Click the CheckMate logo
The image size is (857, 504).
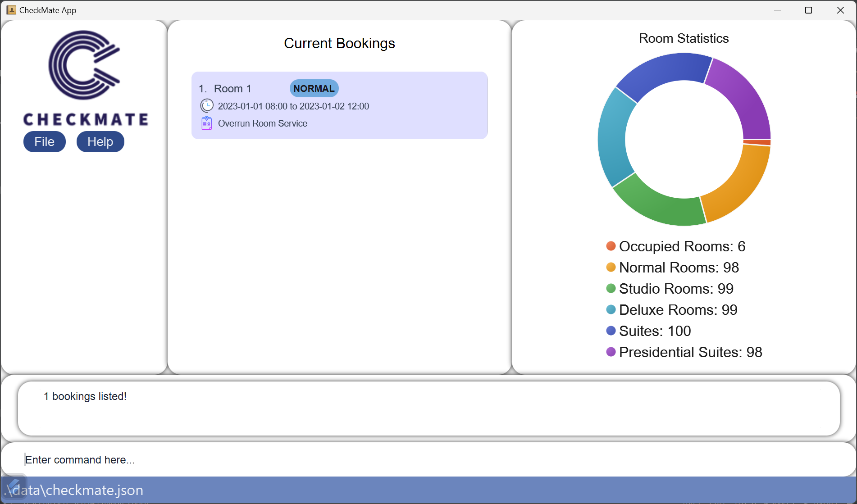point(85,78)
